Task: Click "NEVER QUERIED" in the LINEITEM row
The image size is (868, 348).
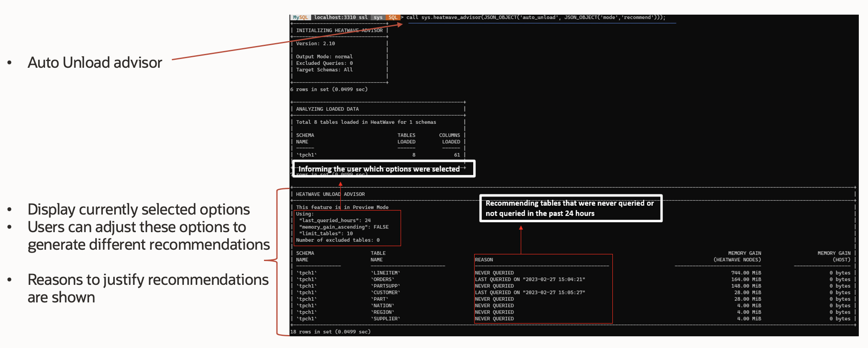Action: [x=495, y=273]
